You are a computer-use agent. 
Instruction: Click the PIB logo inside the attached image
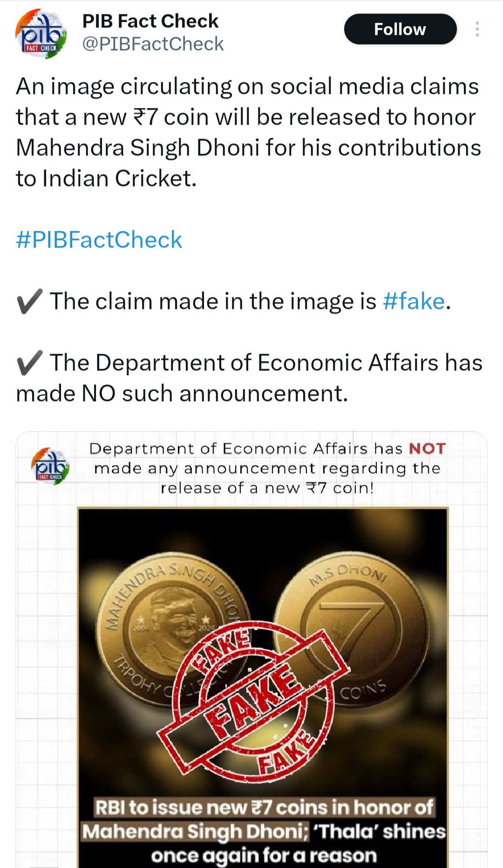point(50,466)
